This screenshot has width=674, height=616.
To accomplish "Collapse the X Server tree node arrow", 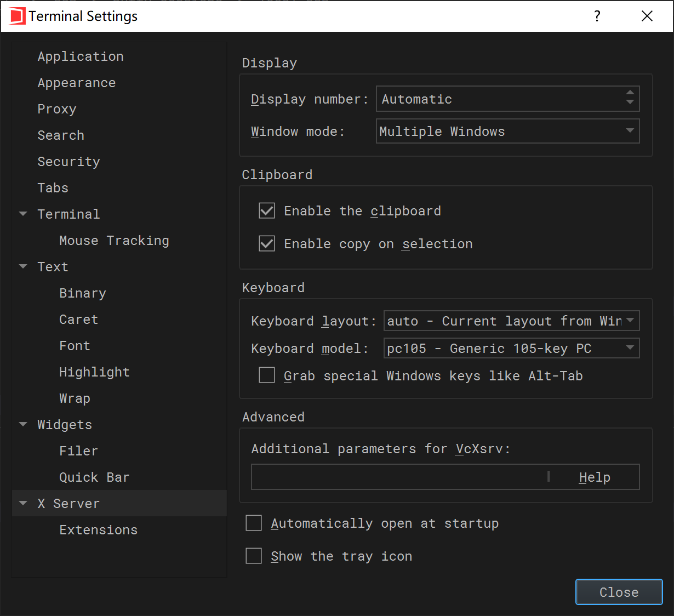I will point(23,503).
